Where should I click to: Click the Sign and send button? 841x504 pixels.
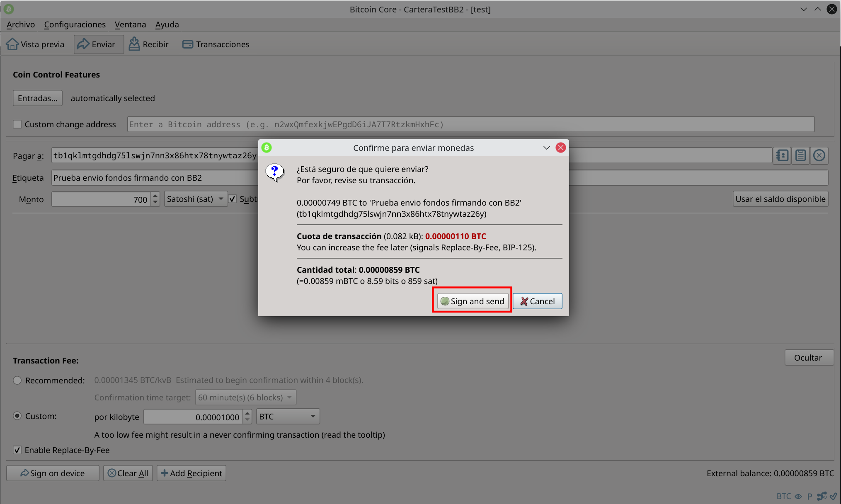point(473,301)
